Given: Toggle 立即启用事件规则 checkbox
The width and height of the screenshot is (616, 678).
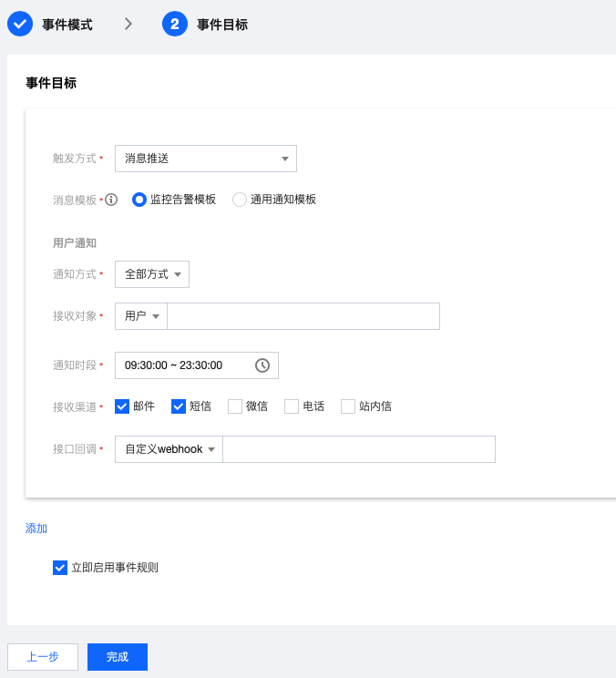Looking at the screenshot, I should (x=60, y=568).
